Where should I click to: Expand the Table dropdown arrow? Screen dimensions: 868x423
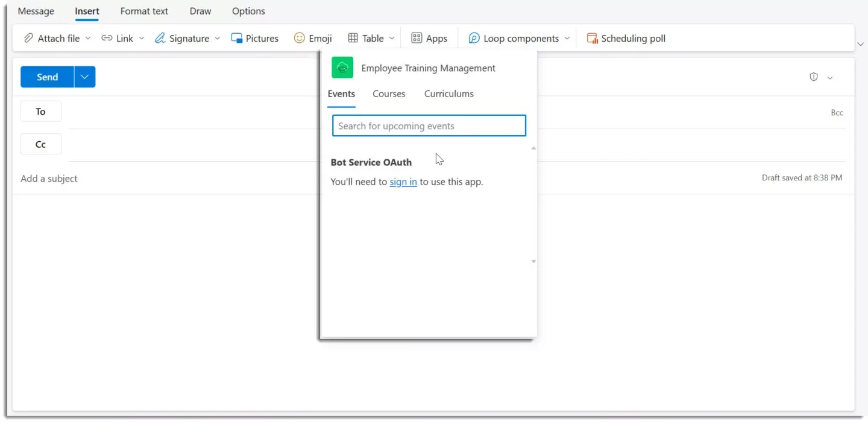(392, 38)
